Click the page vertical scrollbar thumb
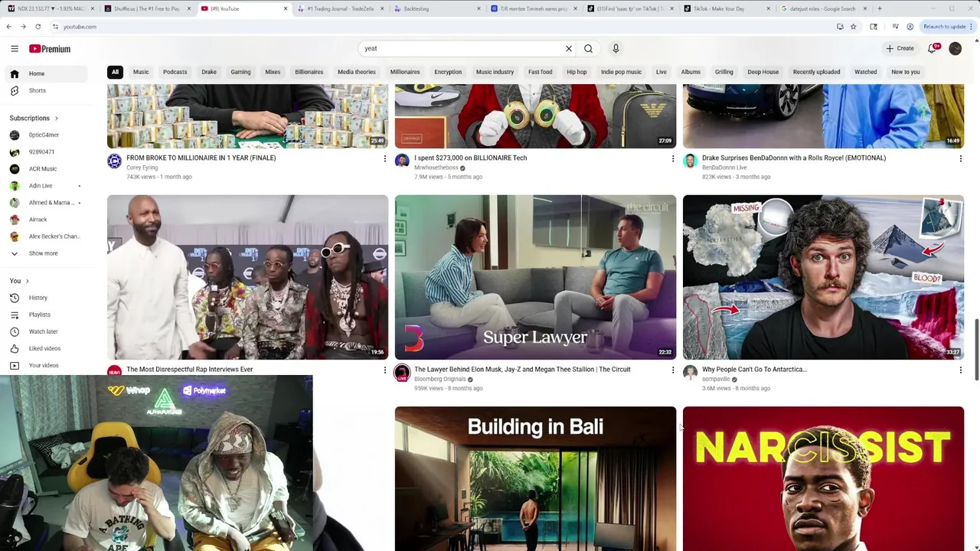 tap(976, 350)
